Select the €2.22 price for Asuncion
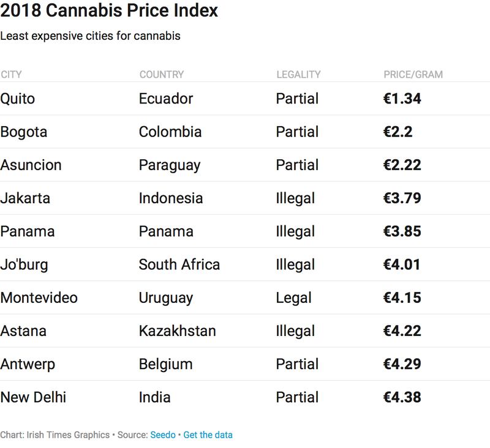The width and height of the screenshot is (490, 448). pos(402,165)
